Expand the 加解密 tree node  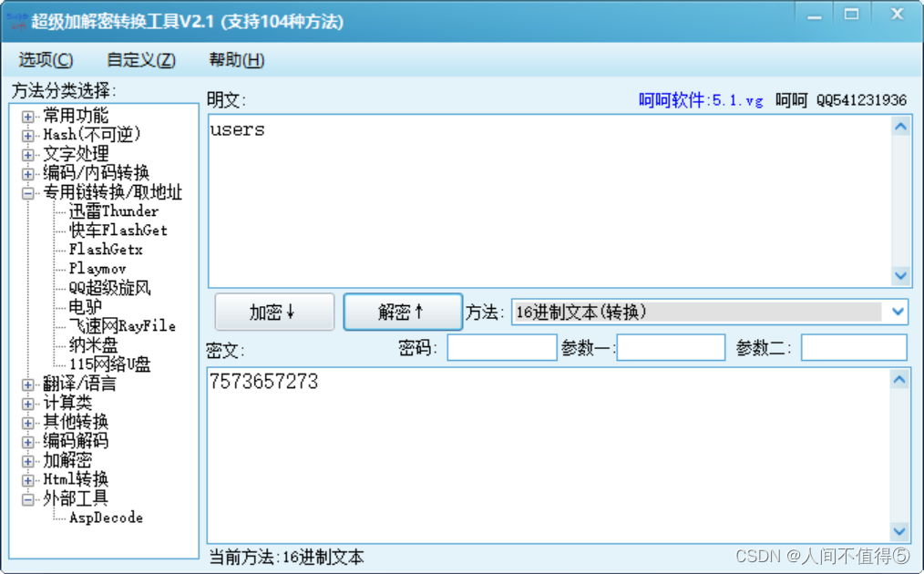pyautogui.click(x=27, y=461)
